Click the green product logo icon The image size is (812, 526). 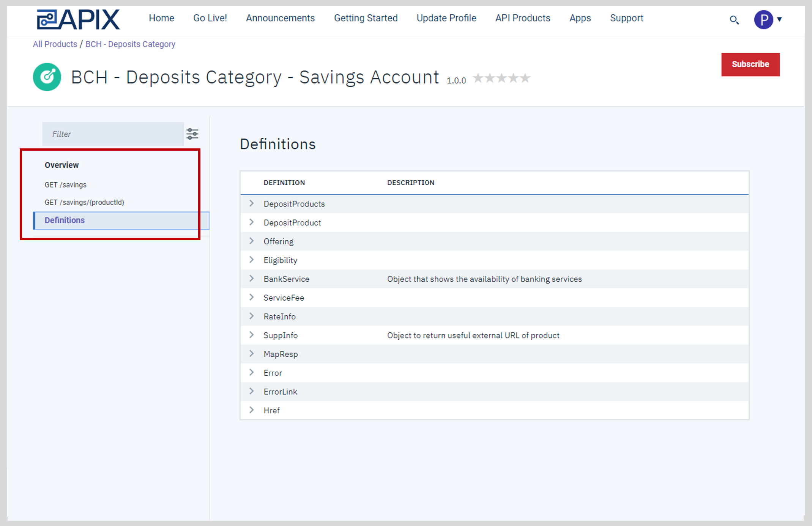[x=47, y=77]
